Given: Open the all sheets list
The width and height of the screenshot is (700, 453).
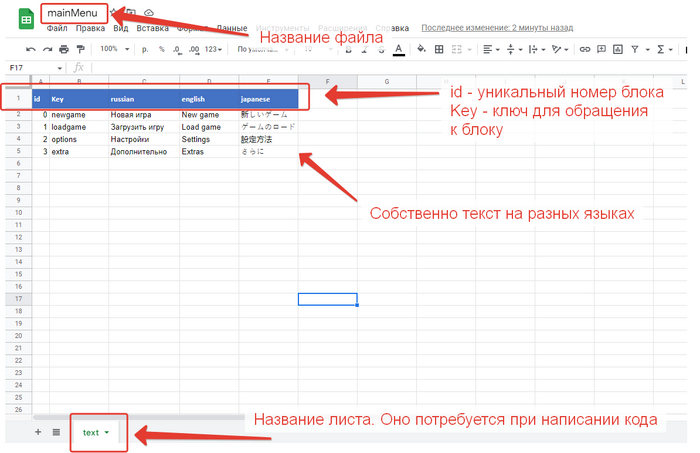Looking at the screenshot, I should [x=56, y=432].
